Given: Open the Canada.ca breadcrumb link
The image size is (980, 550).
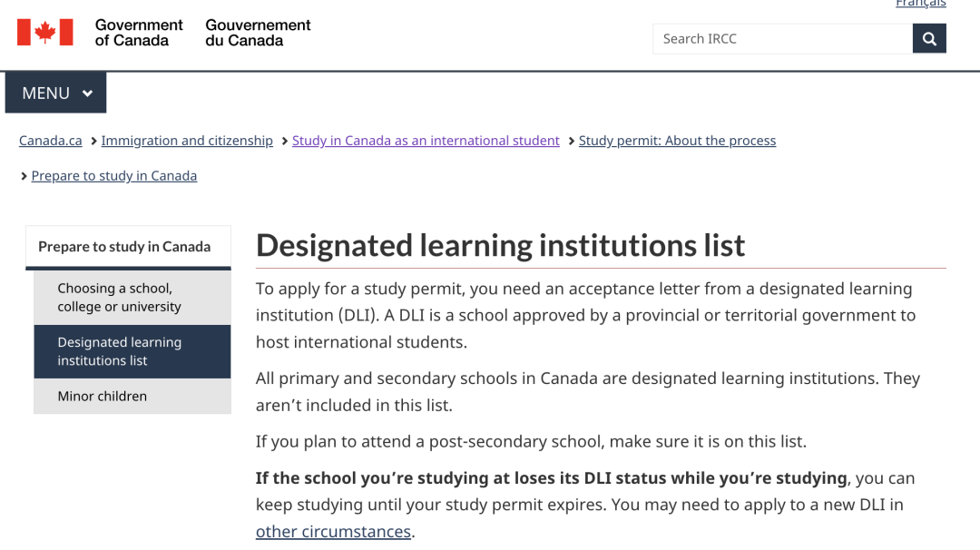Looking at the screenshot, I should pyautogui.click(x=50, y=141).
